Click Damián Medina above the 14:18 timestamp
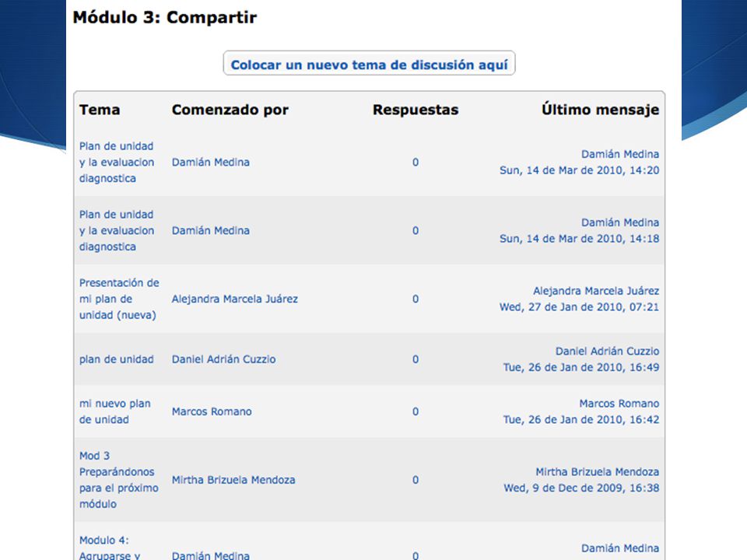 [620, 222]
